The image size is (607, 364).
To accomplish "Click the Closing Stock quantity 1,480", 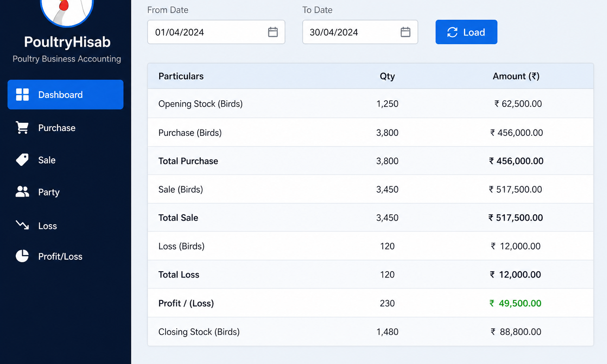I will click(x=387, y=332).
